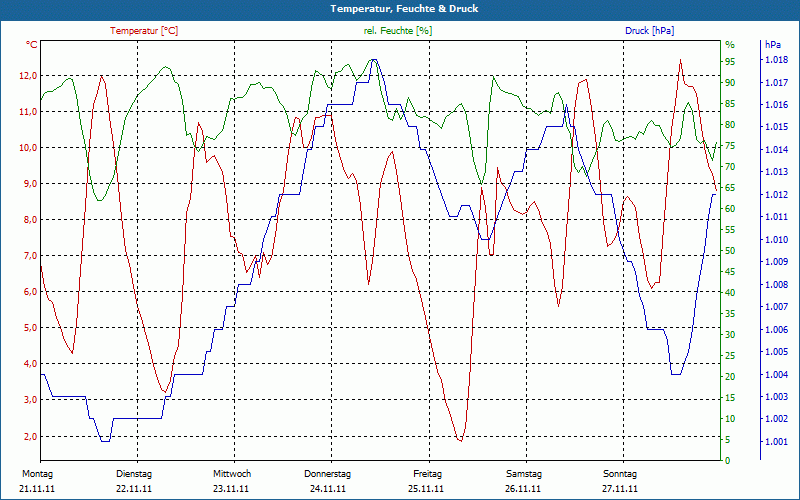The width and height of the screenshot is (800, 500).
Task: Click the 'Sonntag' day label
Action: 620,474
